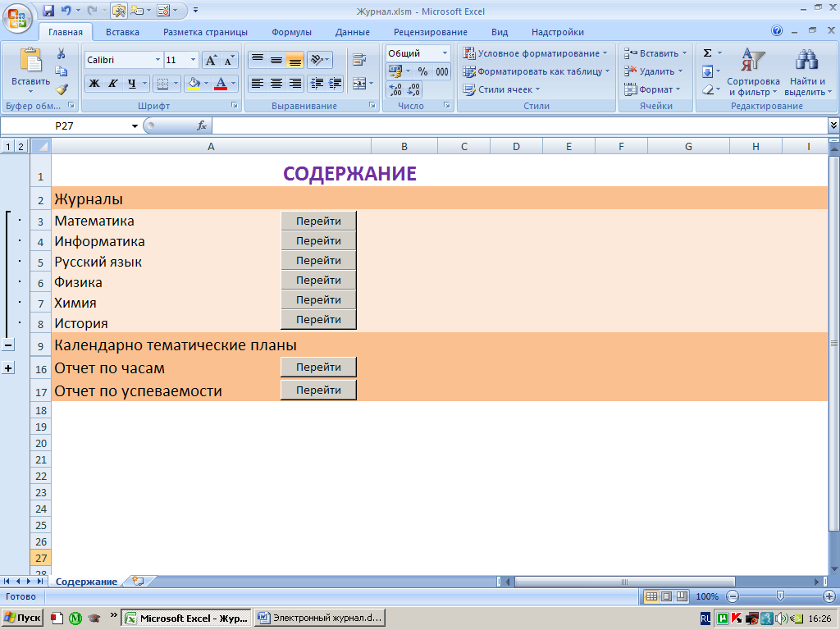This screenshot has width=840, height=630.
Task: Click the percent style icon
Action: click(423, 71)
